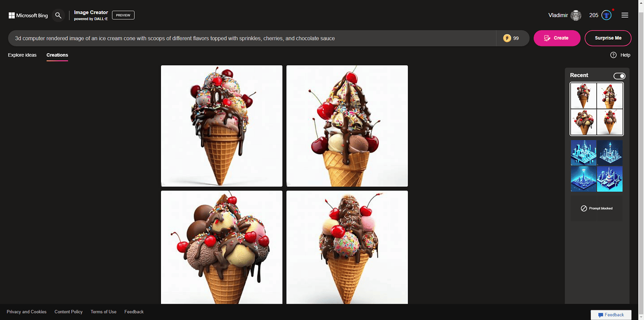Click the ice cream prompt input field
This screenshot has height=320, width=644.
coord(252,38)
